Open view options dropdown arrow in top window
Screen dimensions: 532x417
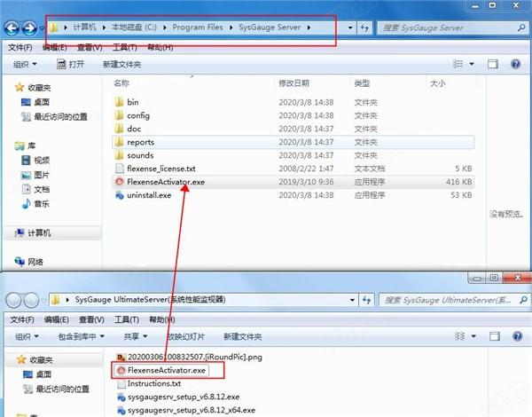pyautogui.click(x=472, y=64)
